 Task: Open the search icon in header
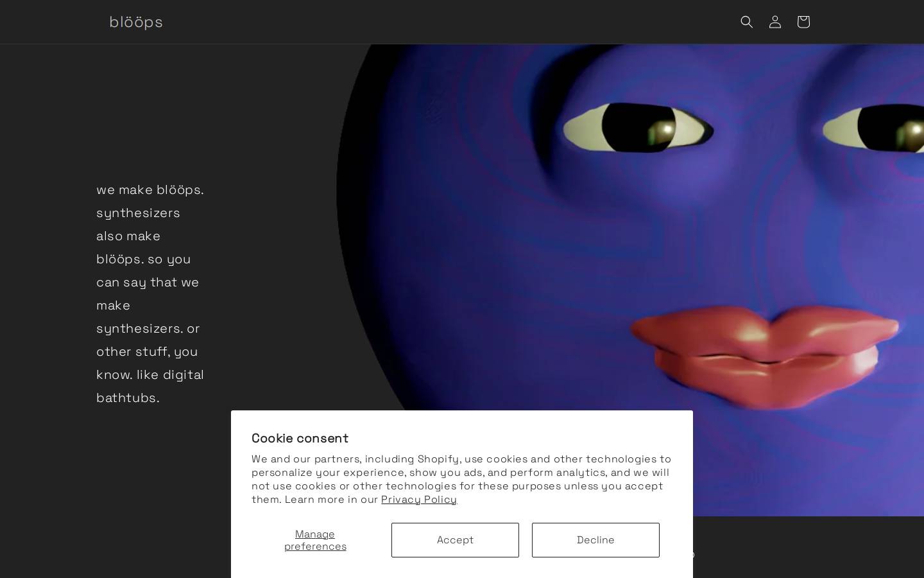tap(746, 22)
